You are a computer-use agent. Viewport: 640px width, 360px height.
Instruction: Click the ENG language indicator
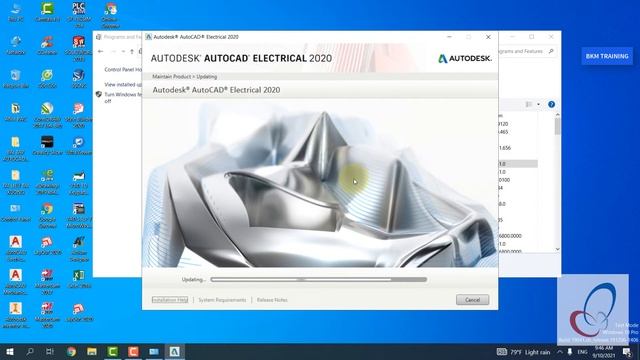pyautogui.click(x=582, y=352)
